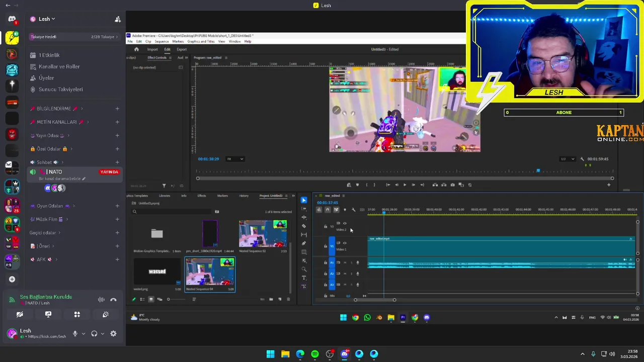644x362 pixels.
Task: Expand Özel Odalar category
Action: coord(51,149)
